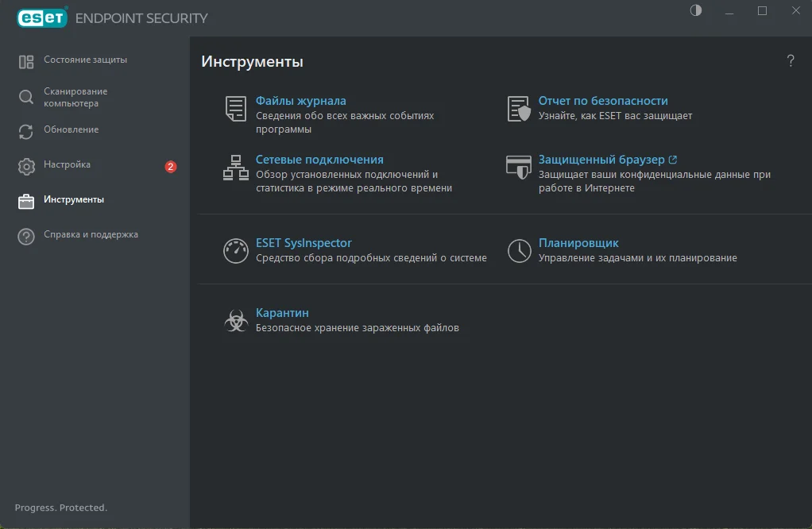Open the Состояние защиты section
This screenshot has height=529, width=812.
coord(85,60)
